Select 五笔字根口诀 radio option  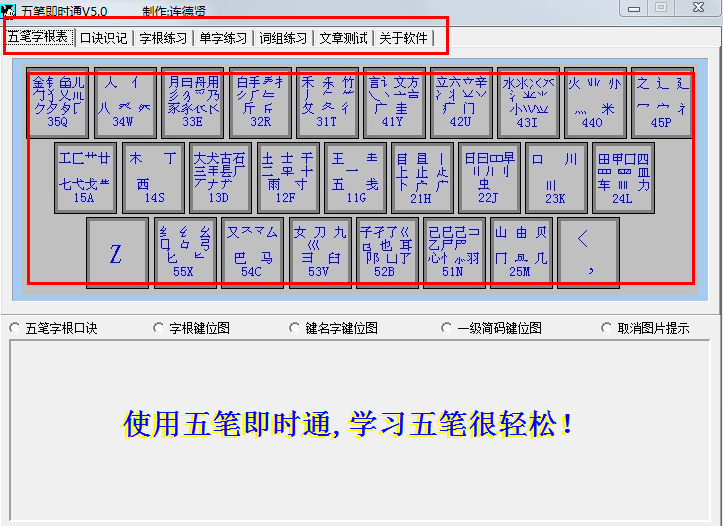15,328
